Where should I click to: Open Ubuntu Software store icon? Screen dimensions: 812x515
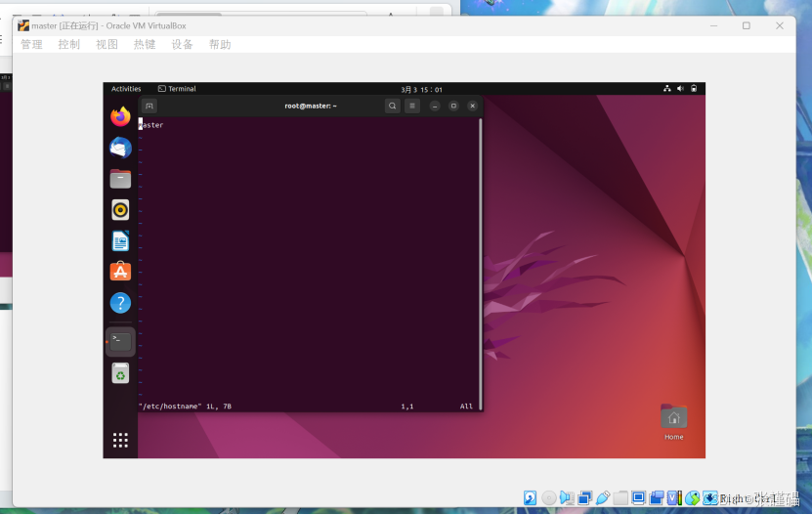tap(120, 272)
